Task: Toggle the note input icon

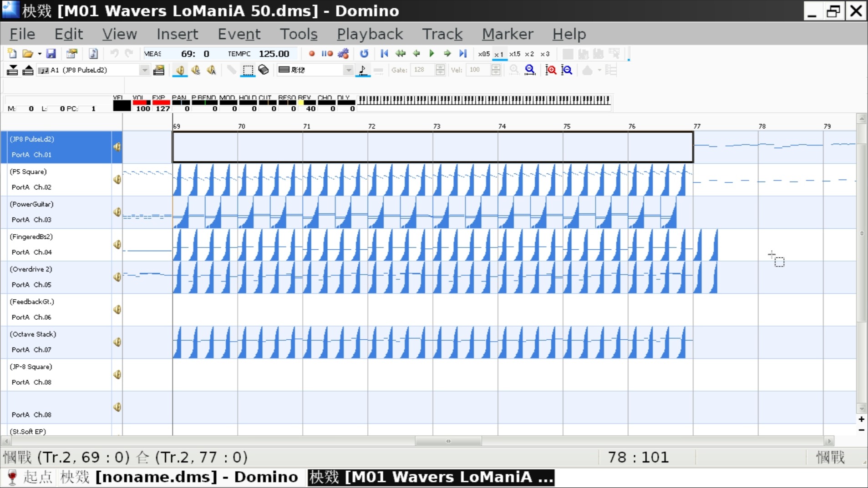Action: pos(363,70)
